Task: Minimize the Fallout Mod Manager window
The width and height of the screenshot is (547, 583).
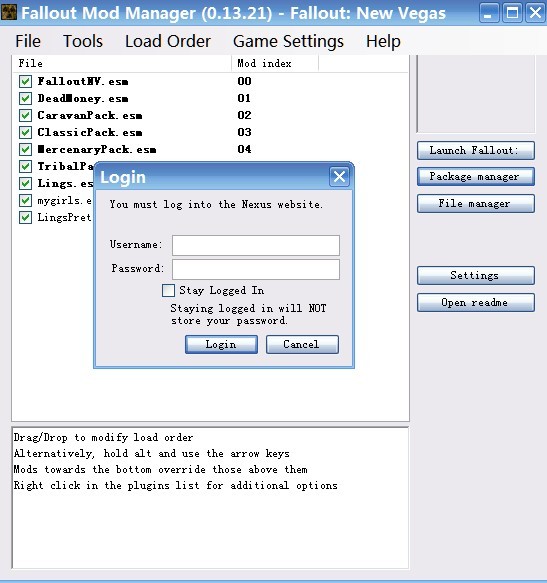Action: [x=489, y=13]
